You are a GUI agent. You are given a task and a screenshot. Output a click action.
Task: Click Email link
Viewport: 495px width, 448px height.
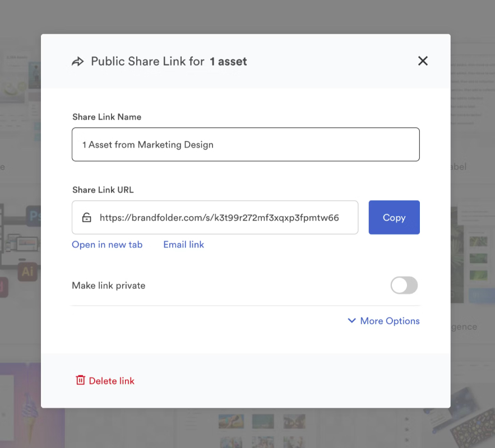(183, 245)
